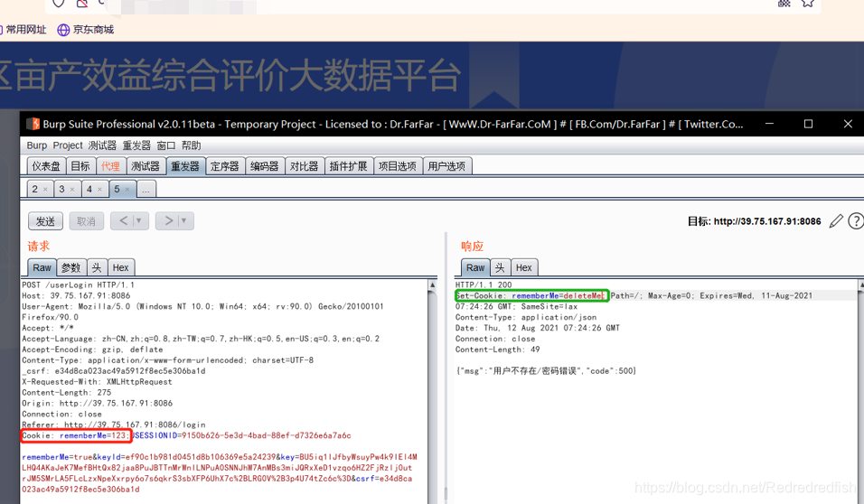
Task: Click the JSON msg response body line
Action: [x=546, y=371]
